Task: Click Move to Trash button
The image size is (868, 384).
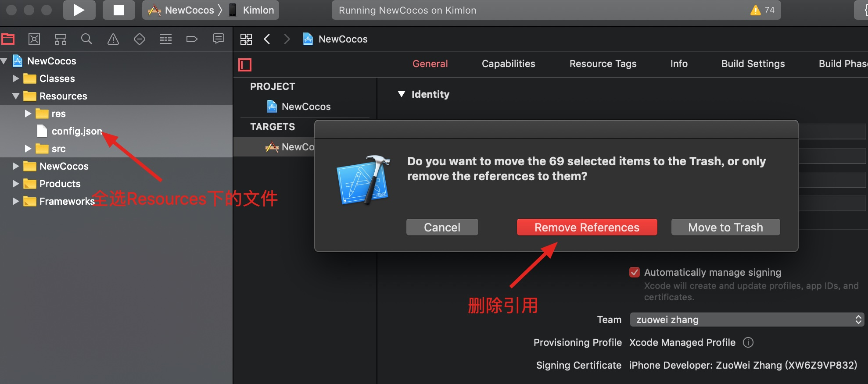Action: (x=725, y=227)
